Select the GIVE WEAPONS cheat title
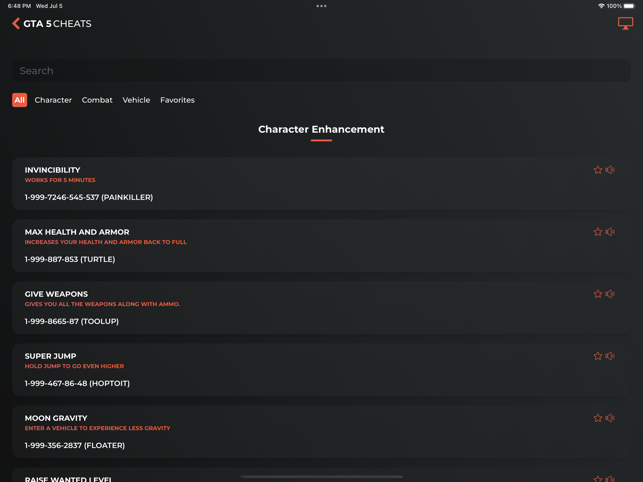 (x=56, y=294)
